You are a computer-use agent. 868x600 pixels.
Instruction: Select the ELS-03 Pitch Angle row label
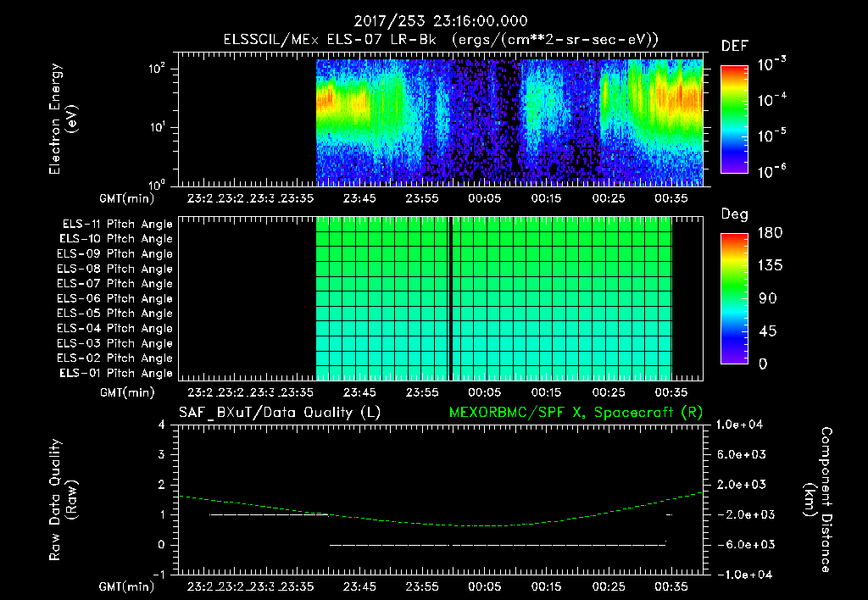115,343
